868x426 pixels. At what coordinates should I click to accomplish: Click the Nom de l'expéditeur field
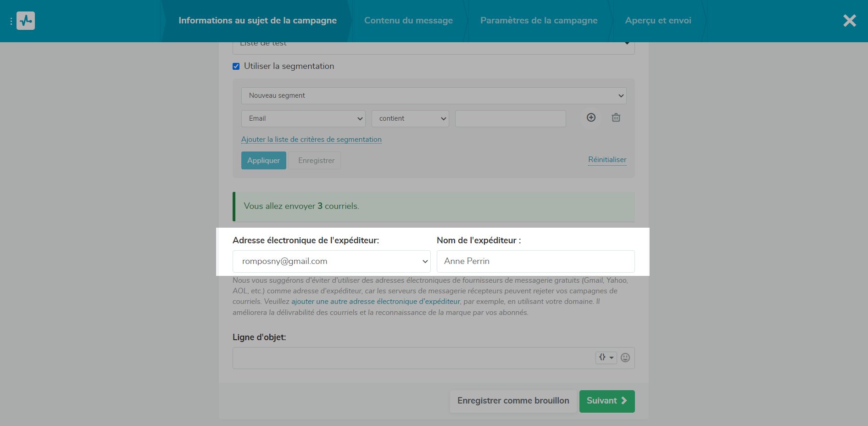coord(536,261)
